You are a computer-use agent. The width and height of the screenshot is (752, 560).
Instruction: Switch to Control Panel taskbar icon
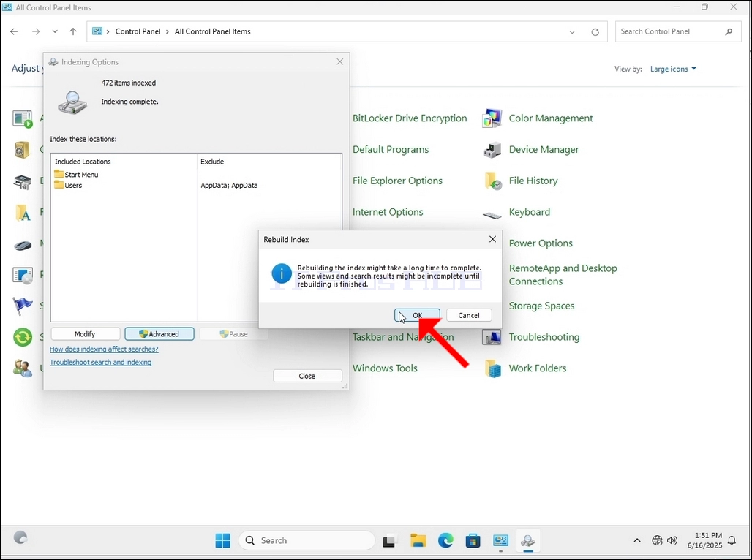coord(500,541)
